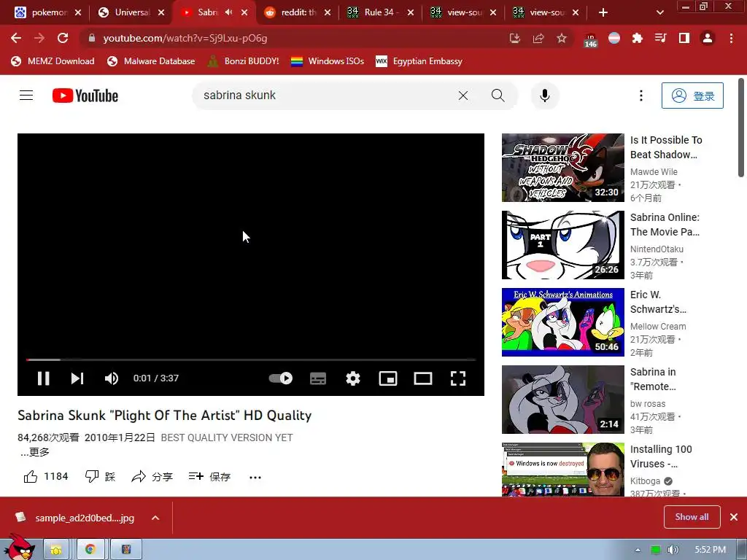Open Extensions puzzle piece menu
The height and width of the screenshot is (560, 747).
(x=638, y=38)
